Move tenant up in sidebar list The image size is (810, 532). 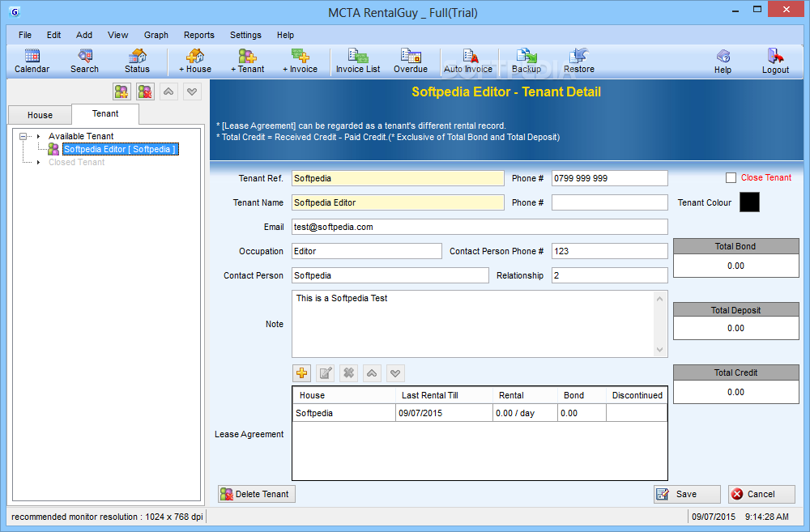pos(168,92)
